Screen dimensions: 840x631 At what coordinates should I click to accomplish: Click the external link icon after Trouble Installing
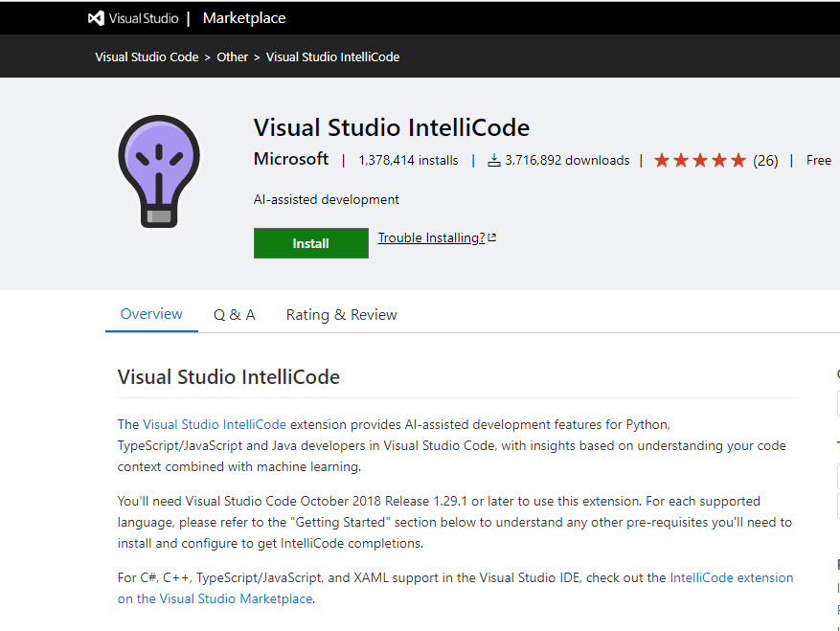pyautogui.click(x=492, y=238)
